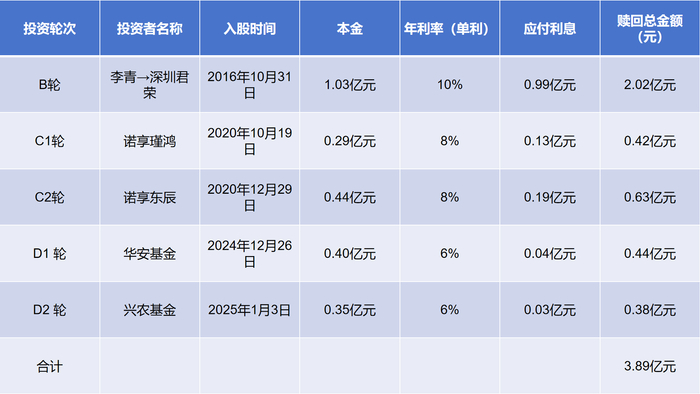Click date cell 2016年10月31日

coord(250,85)
